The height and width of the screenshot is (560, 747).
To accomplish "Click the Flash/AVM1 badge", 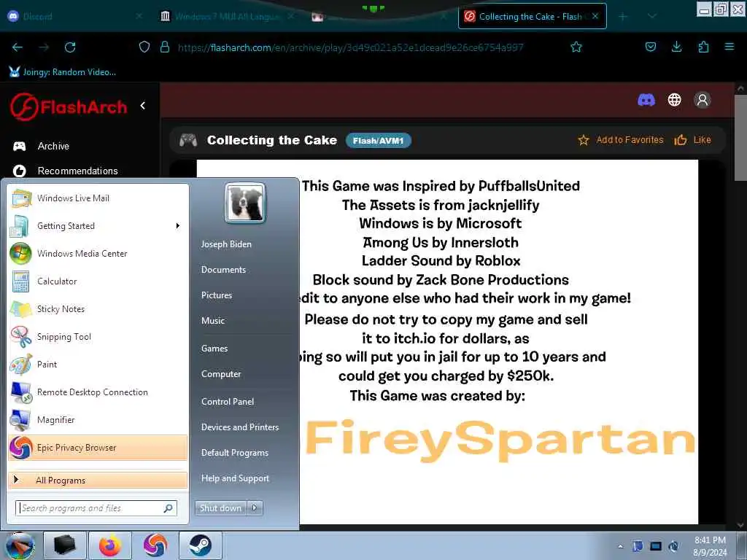I will 379,141.
